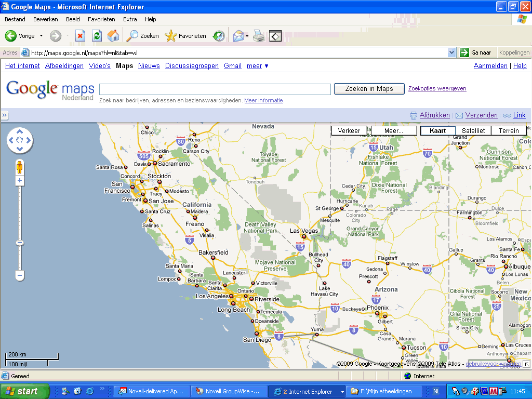Go to the home page icon
Screen dimensions: 532x399
point(113,36)
